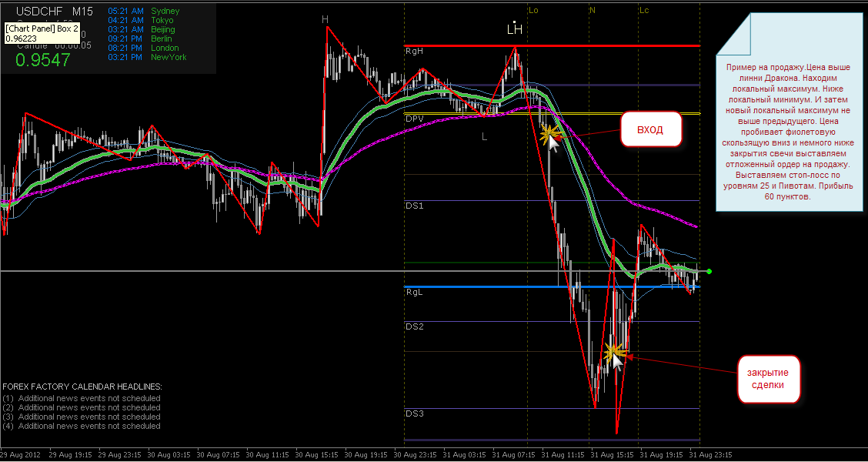This screenshot has width=868, height=462.
Task: Click the USDCHF M15 symbol label
Action: point(54,11)
